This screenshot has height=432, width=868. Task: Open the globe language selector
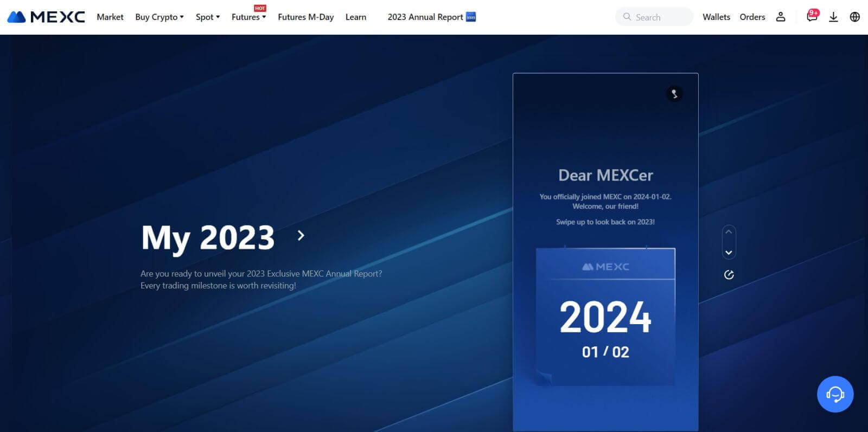tap(854, 17)
